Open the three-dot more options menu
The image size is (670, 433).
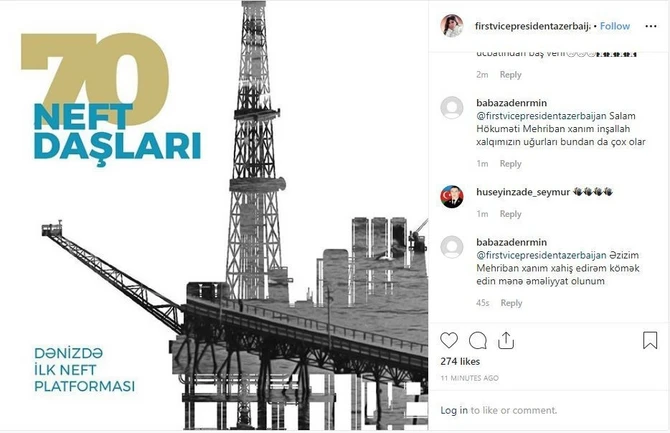pos(651,26)
